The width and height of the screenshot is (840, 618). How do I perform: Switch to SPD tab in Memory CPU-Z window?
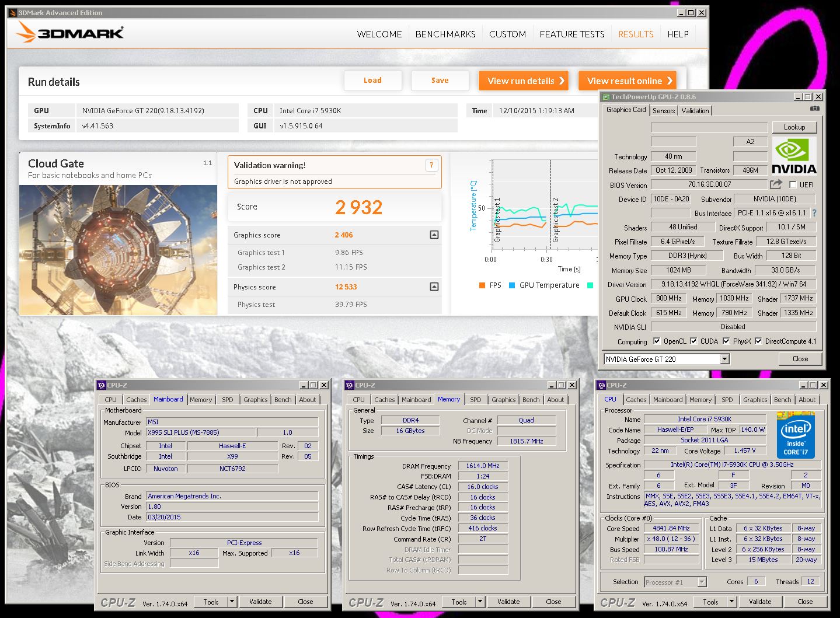click(x=476, y=400)
